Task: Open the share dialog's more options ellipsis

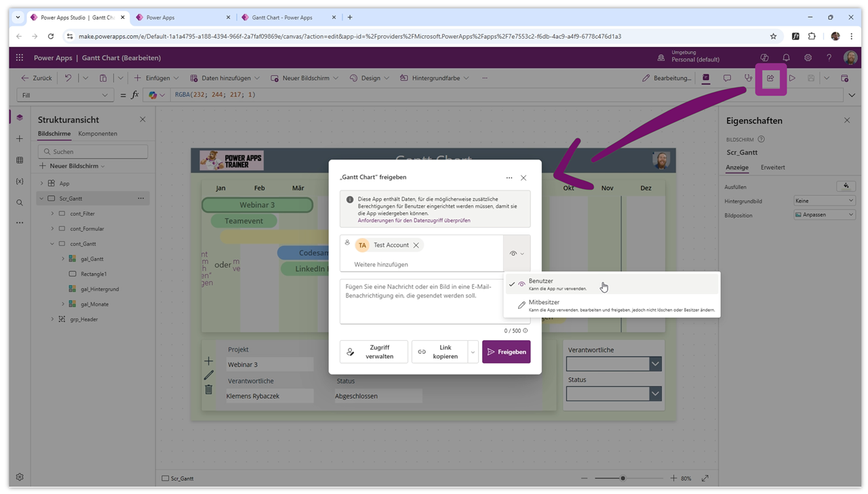Action: [x=509, y=178]
